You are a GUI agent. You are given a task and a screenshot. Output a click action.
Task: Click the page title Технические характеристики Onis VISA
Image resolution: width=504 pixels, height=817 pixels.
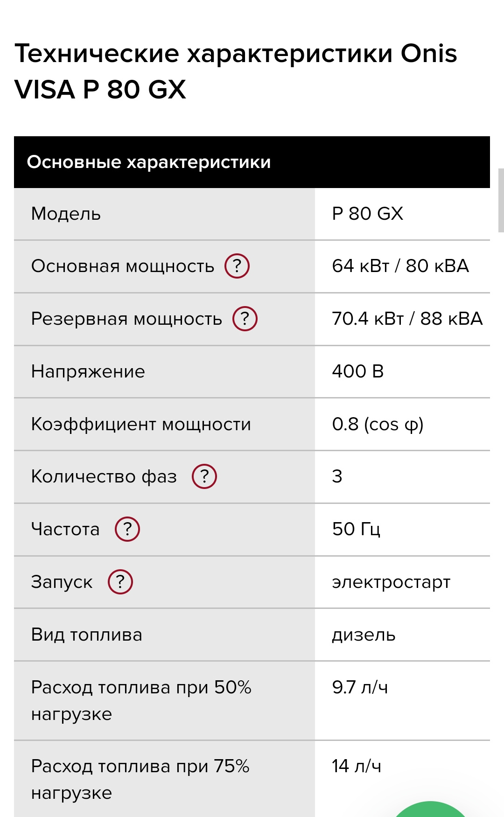(x=236, y=71)
